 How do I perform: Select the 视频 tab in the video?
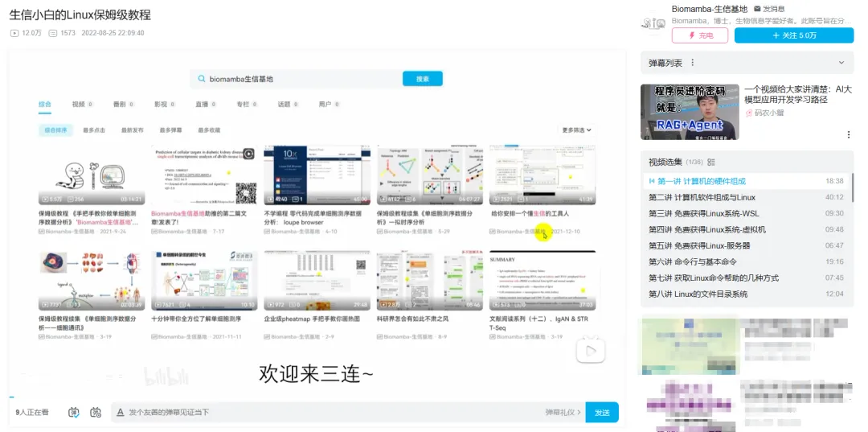82,104
